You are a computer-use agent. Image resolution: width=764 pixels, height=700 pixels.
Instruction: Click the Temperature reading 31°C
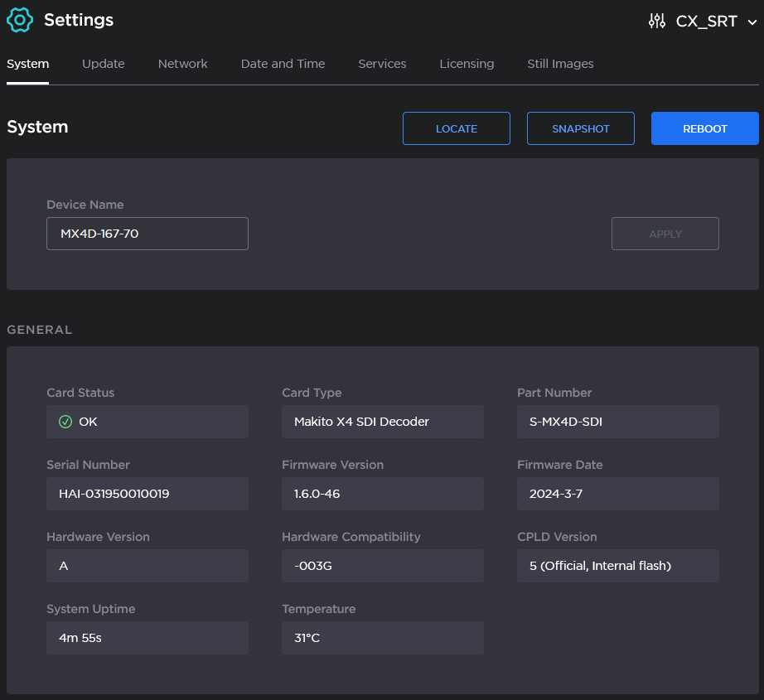coord(382,638)
